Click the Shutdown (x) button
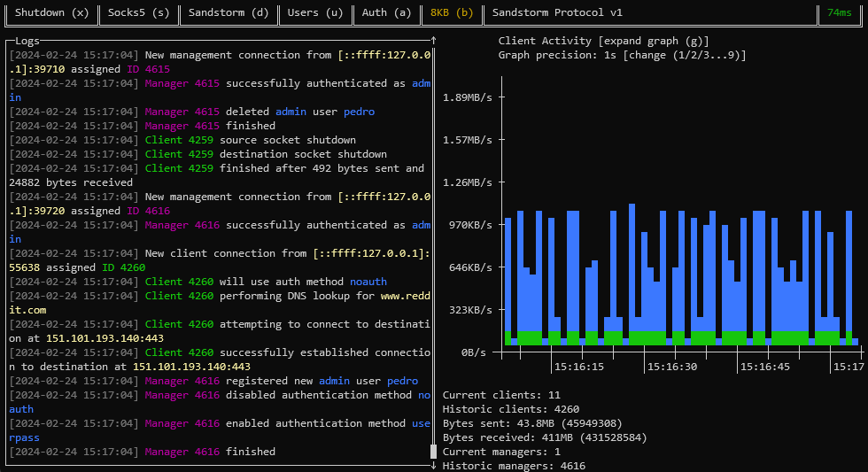This screenshot has height=472, width=868. click(x=51, y=12)
